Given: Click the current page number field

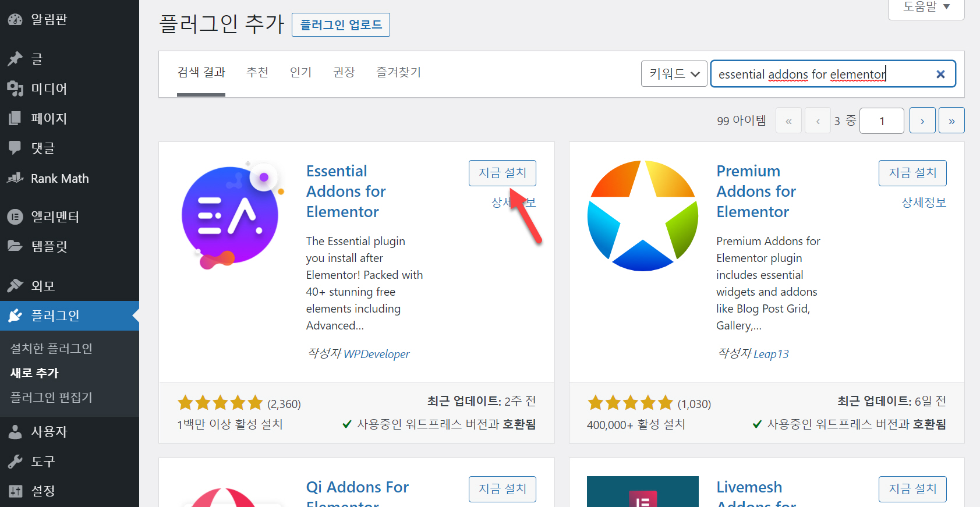Looking at the screenshot, I should pyautogui.click(x=882, y=120).
